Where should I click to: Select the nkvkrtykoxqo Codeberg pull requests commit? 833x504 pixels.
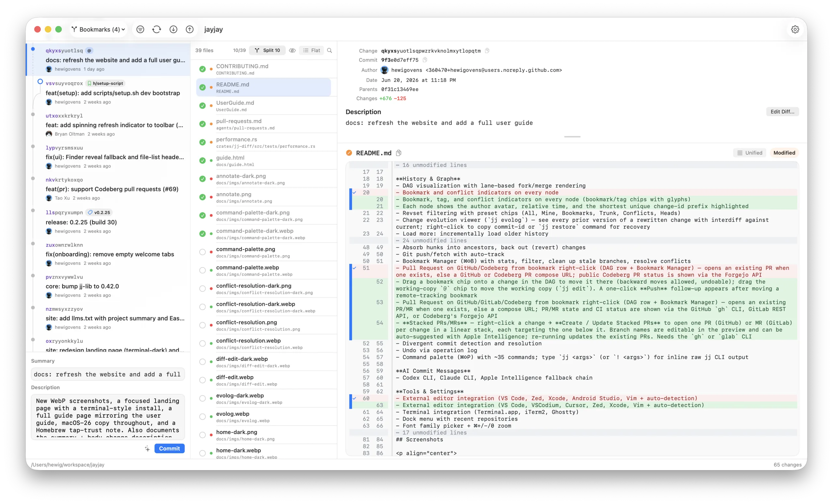tap(108, 189)
